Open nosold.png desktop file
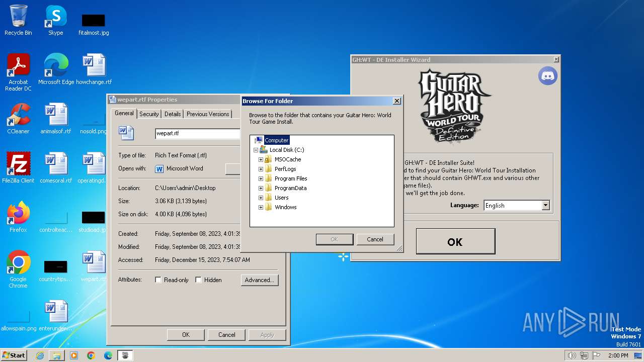Image resolution: width=644 pixels, height=362 pixels. click(94, 123)
